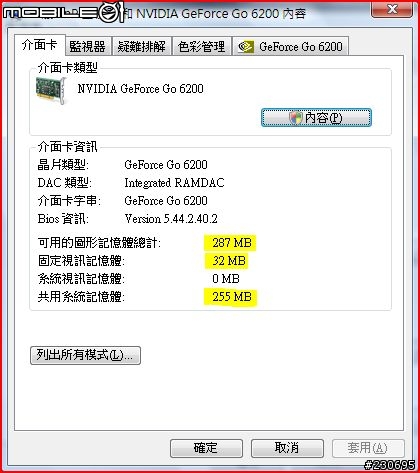
Task: Close the dialog with the red X
Action: click(x=392, y=9)
